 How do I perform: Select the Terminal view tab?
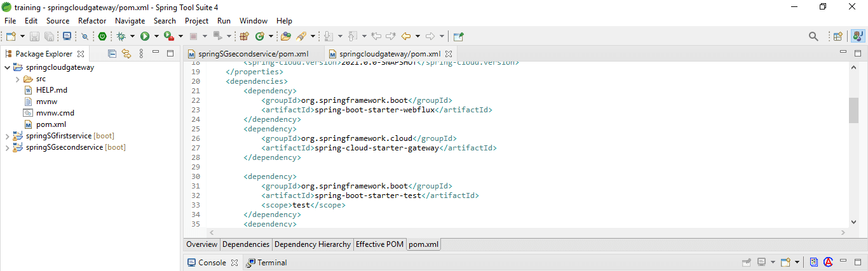[268, 262]
